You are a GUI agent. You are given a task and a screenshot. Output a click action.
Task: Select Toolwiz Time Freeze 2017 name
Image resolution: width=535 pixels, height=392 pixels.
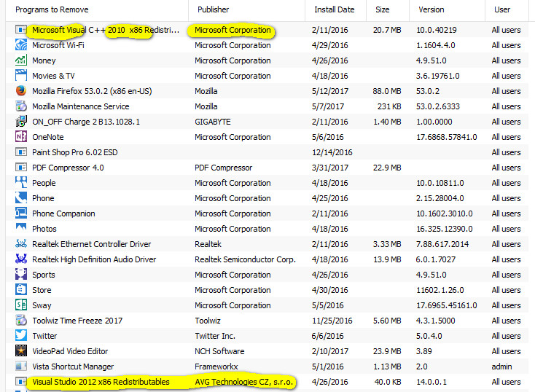point(77,321)
